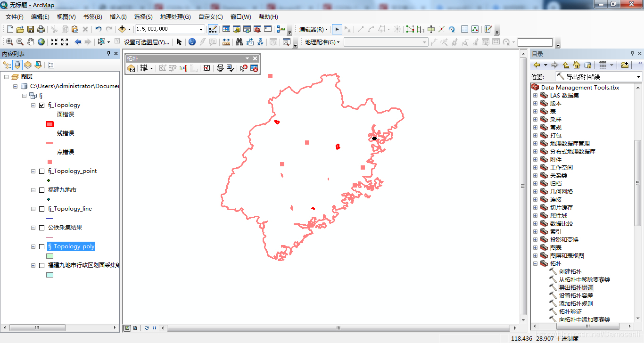Click the pink 点错误 symbol swatch
This screenshot has width=644, height=343.
click(50, 162)
